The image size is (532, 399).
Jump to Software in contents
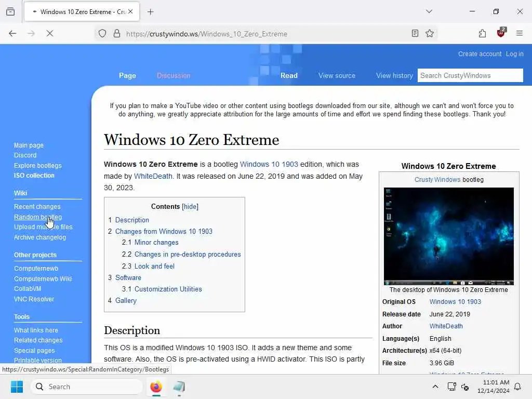[128, 277]
